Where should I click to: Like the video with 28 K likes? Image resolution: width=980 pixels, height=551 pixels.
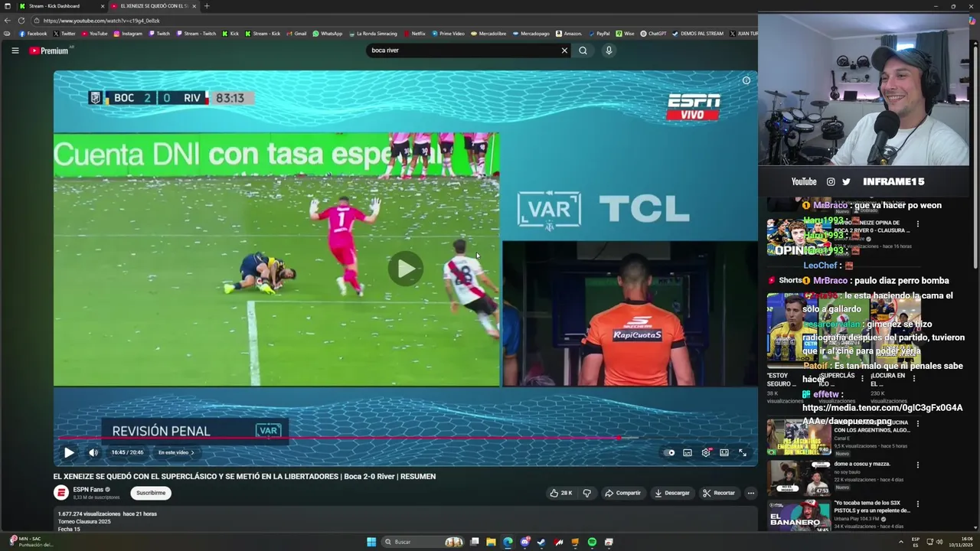[560, 493]
